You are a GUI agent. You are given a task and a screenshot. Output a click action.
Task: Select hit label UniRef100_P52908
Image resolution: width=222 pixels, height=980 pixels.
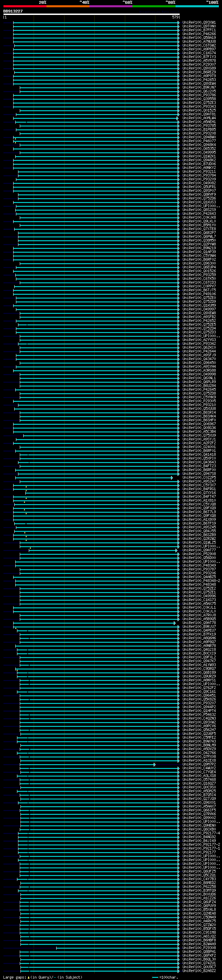coord(199,554)
